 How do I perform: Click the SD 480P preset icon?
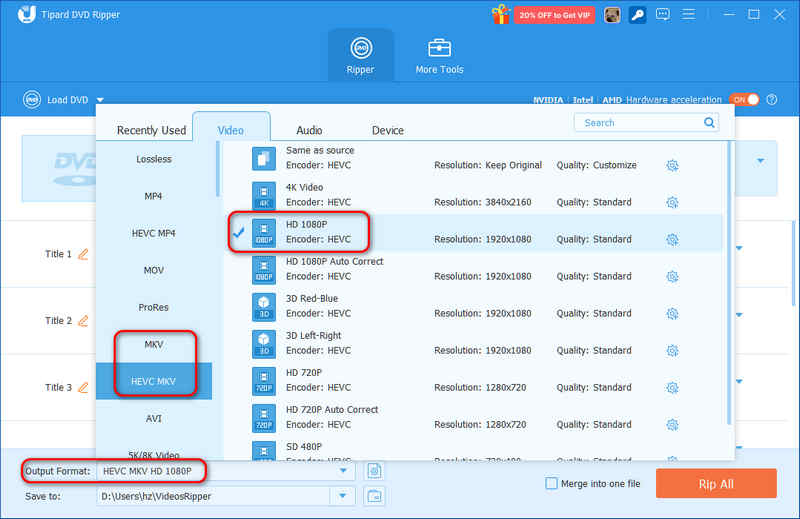(x=264, y=451)
